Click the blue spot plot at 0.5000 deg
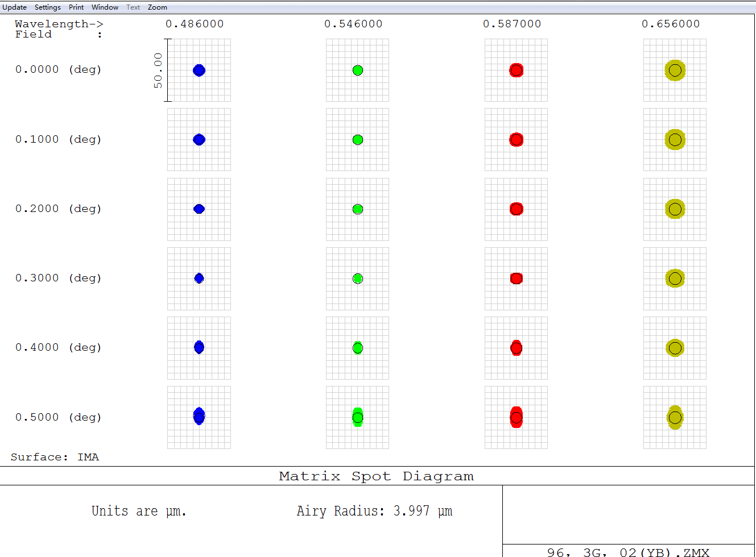Viewport: 756px width, 557px height. click(x=199, y=417)
